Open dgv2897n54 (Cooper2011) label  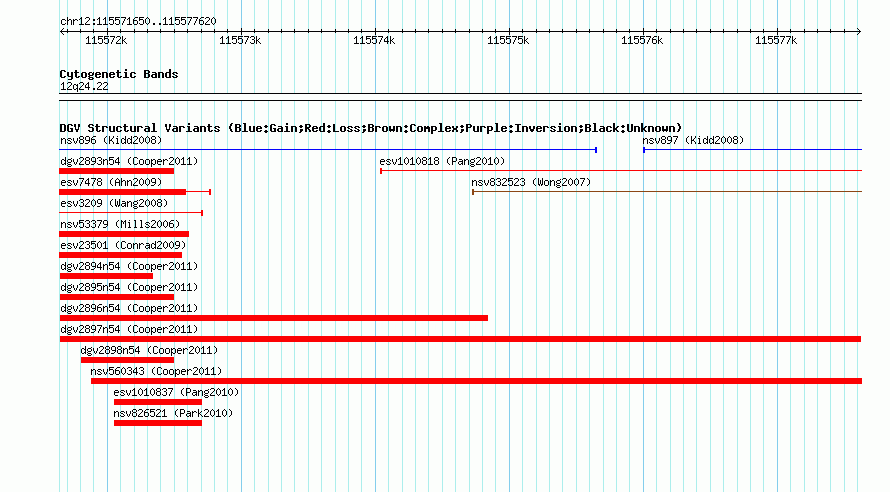tap(129, 329)
